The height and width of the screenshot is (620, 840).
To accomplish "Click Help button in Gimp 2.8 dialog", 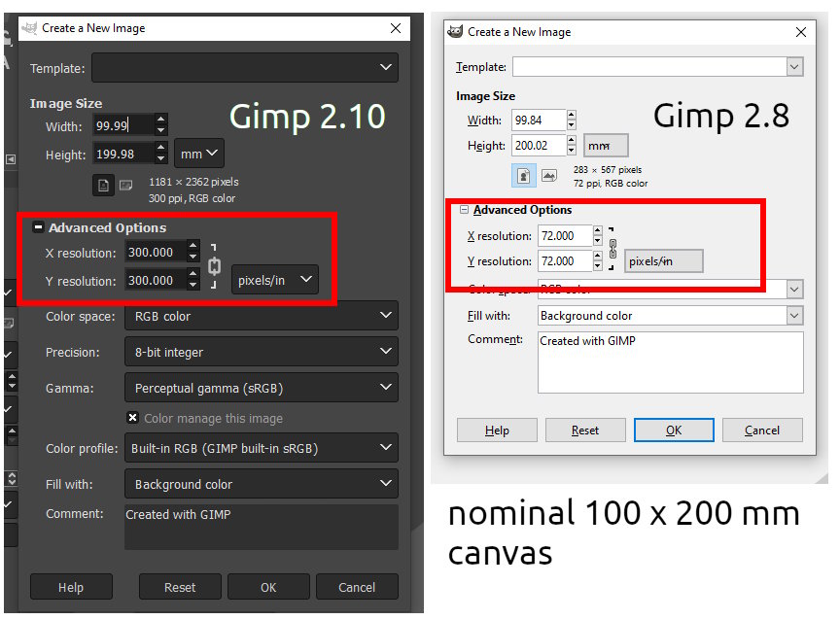I will [497, 430].
